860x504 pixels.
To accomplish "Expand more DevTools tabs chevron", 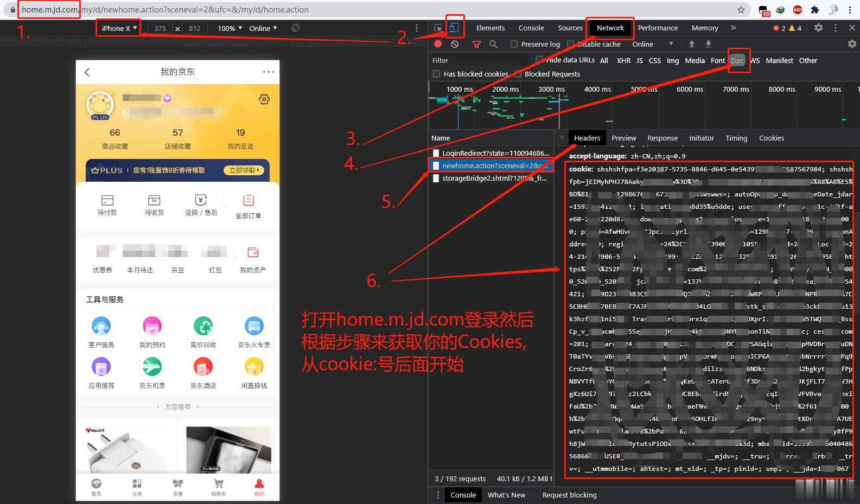I will [733, 28].
